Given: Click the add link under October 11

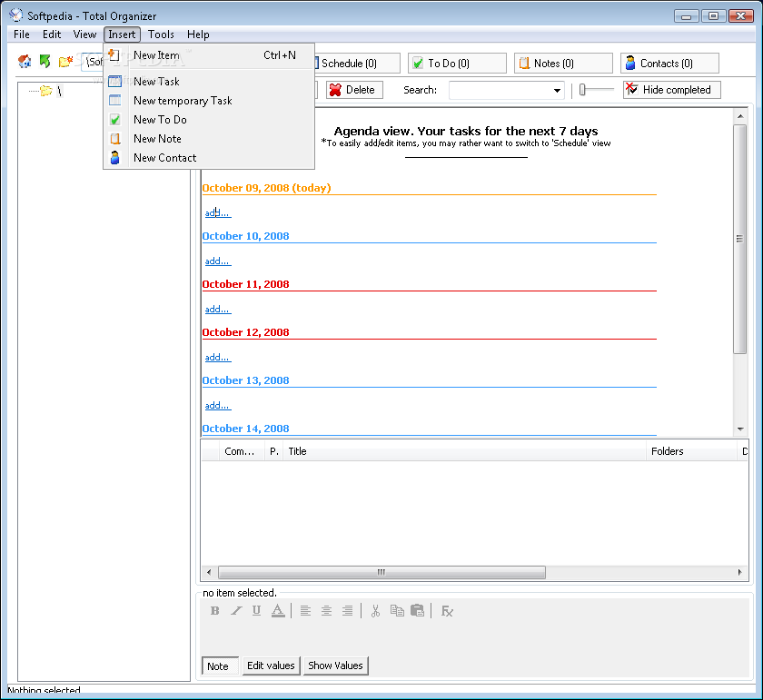Looking at the screenshot, I should click(x=217, y=310).
